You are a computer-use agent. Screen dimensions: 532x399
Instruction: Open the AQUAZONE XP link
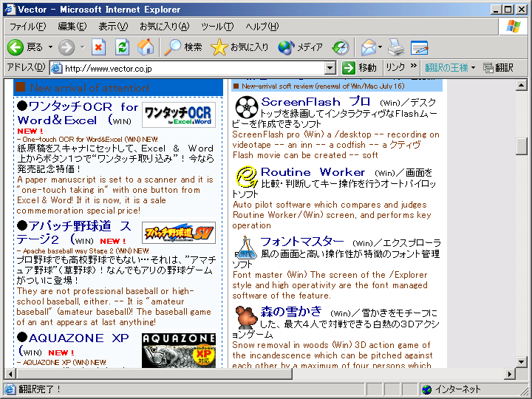[79, 338]
